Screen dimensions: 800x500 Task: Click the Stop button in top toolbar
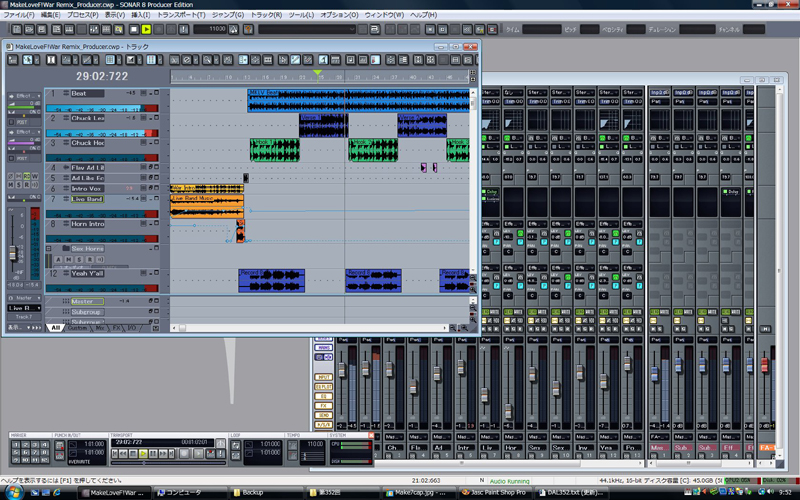click(x=132, y=29)
